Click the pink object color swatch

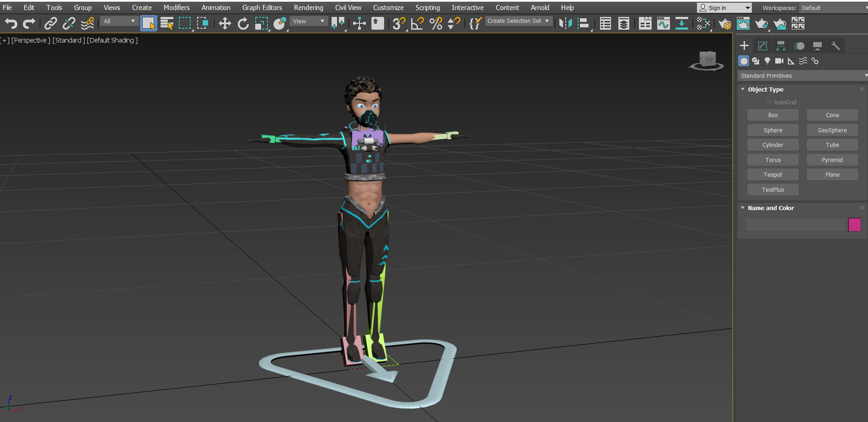coord(854,224)
